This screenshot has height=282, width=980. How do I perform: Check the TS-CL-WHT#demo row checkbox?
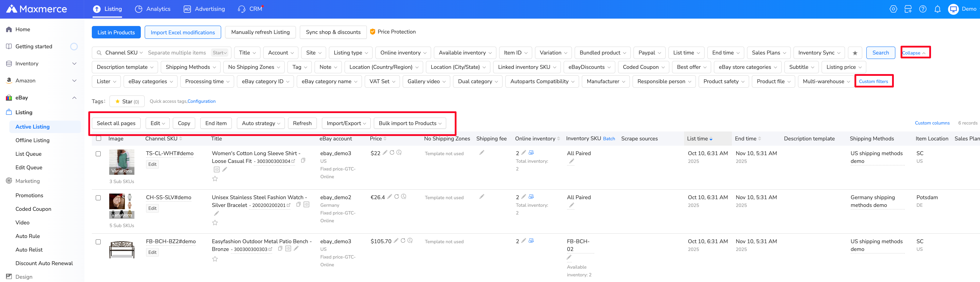(98, 154)
